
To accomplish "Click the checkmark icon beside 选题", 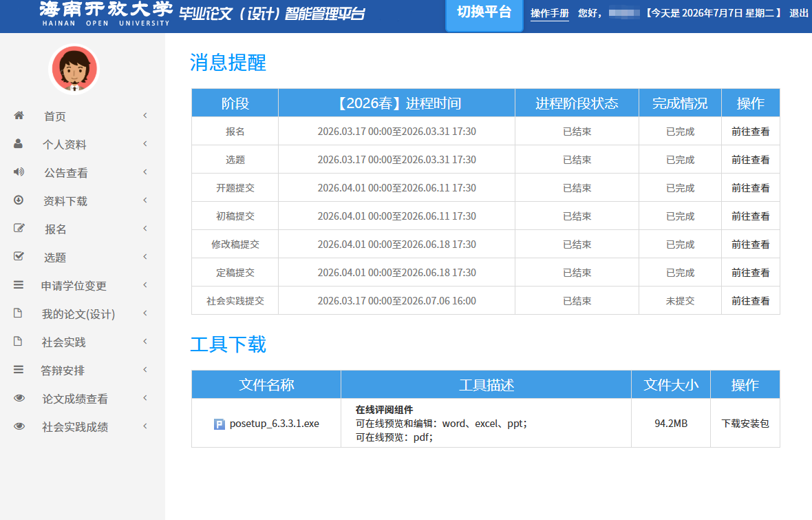I will [19, 256].
